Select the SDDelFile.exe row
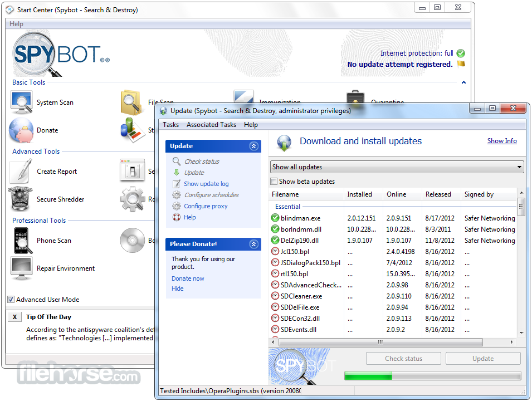Viewport: 532px width, 401px height. point(393,307)
